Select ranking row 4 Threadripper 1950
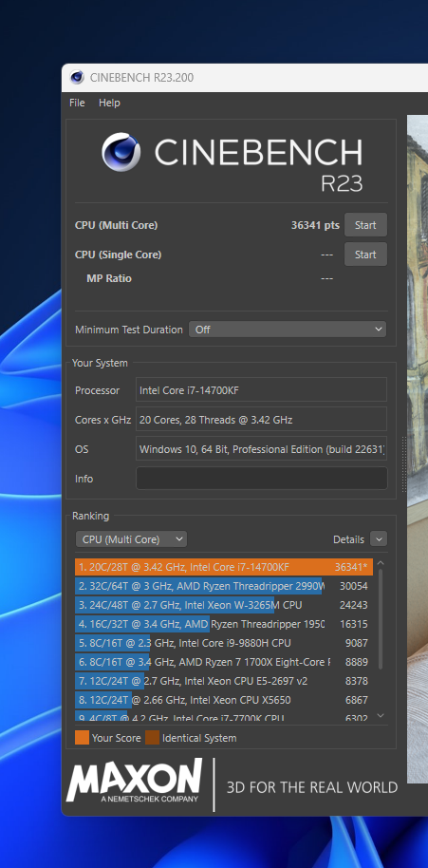The width and height of the screenshot is (428, 868). pyautogui.click(x=224, y=625)
